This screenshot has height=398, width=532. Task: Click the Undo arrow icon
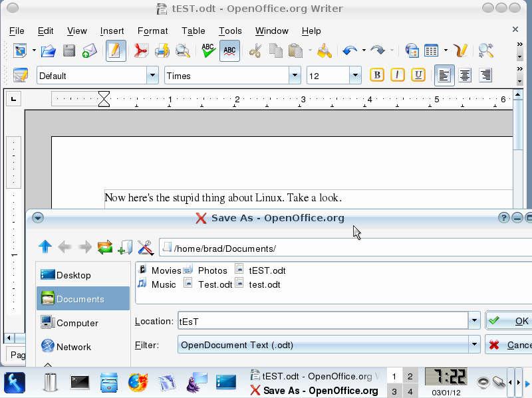pos(350,50)
